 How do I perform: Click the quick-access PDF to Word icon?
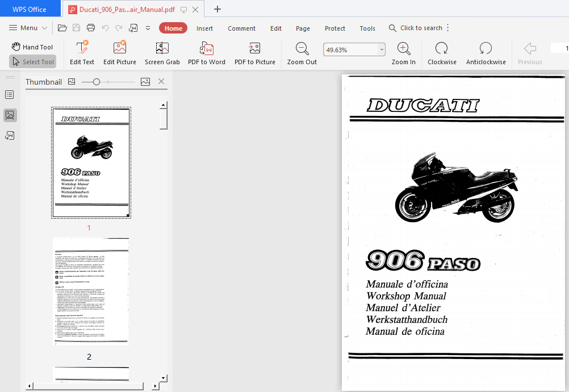point(133,28)
